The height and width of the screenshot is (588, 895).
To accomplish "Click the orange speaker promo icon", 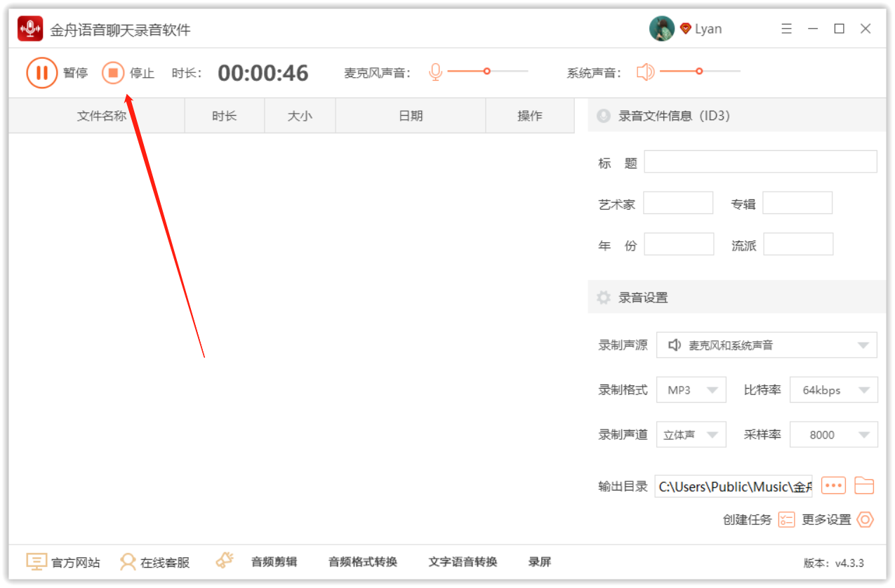I will pyautogui.click(x=225, y=560).
